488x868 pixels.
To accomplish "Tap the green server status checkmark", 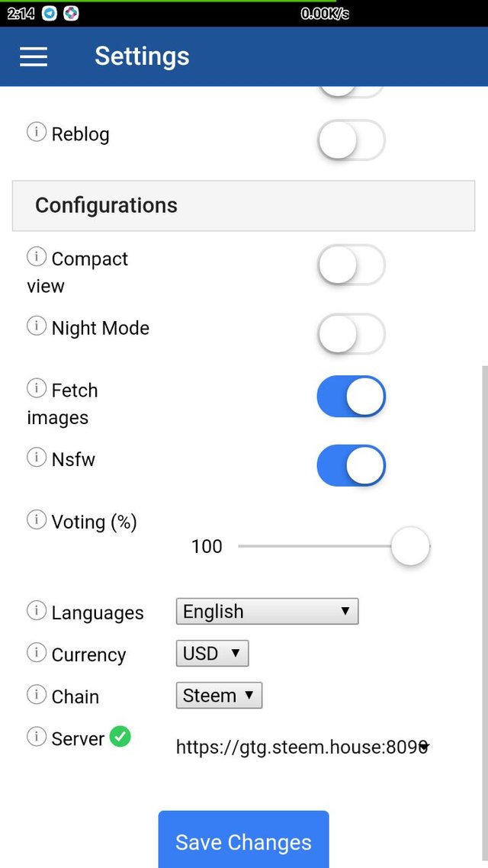I will 120,737.
